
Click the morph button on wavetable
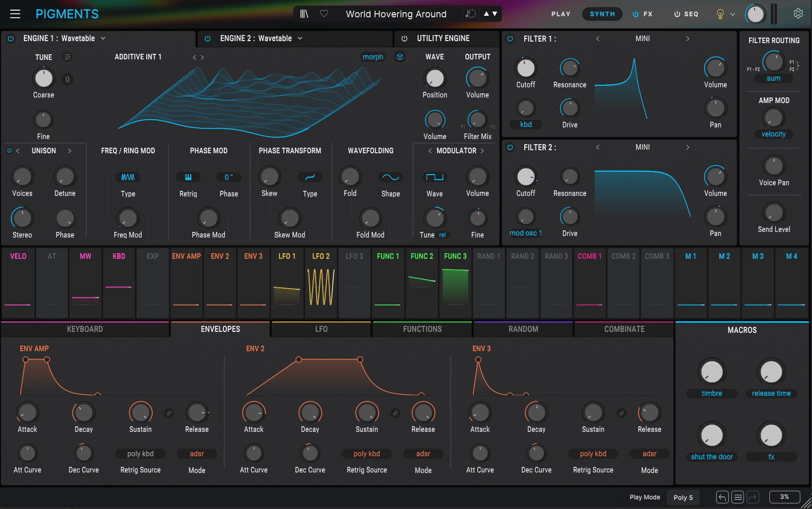pos(373,57)
